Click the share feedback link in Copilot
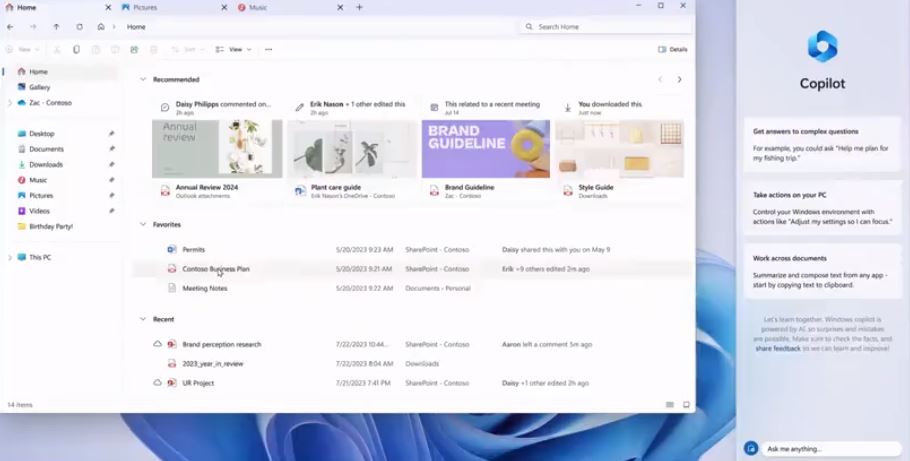 778,348
